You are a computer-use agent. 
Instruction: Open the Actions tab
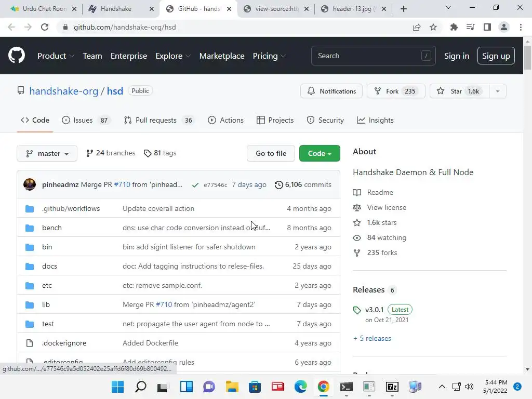click(225, 120)
